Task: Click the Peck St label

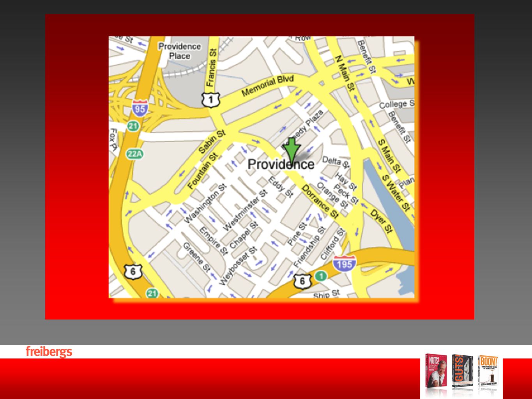Action: tap(346, 194)
